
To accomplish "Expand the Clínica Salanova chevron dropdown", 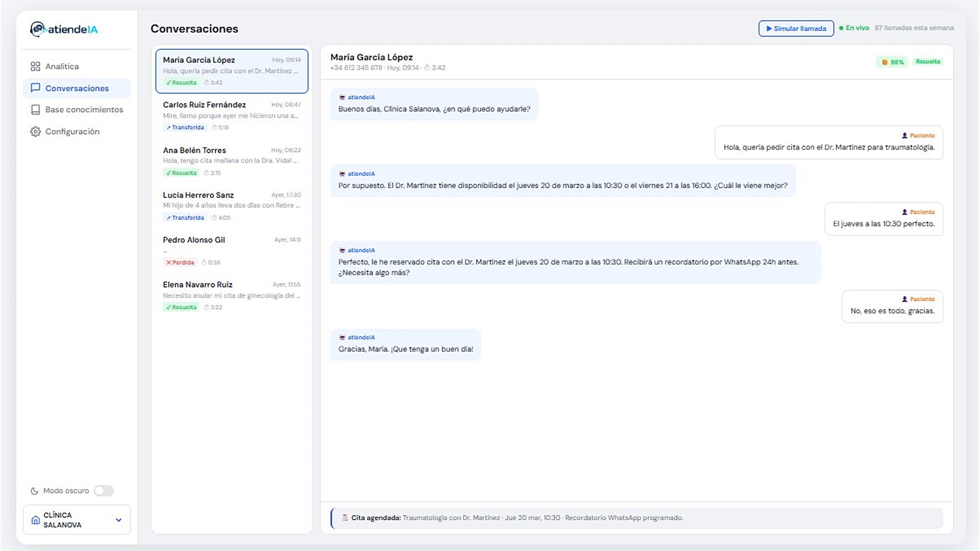I will click(x=118, y=520).
